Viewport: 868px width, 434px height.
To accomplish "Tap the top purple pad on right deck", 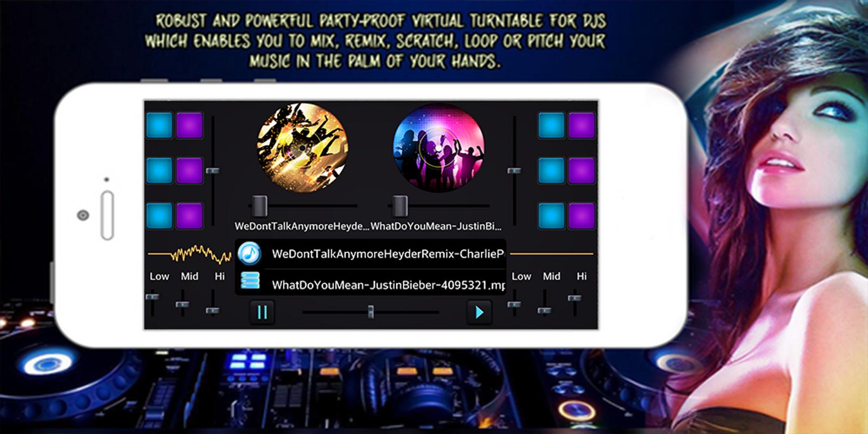I will pos(582,125).
